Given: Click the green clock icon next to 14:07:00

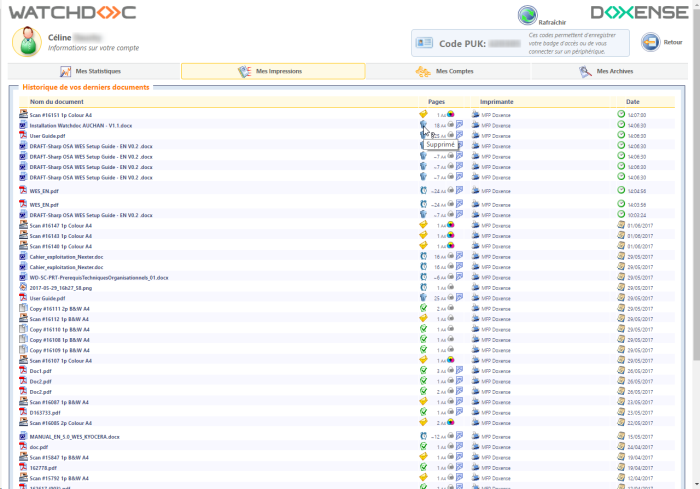Looking at the screenshot, I should (621, 115).
